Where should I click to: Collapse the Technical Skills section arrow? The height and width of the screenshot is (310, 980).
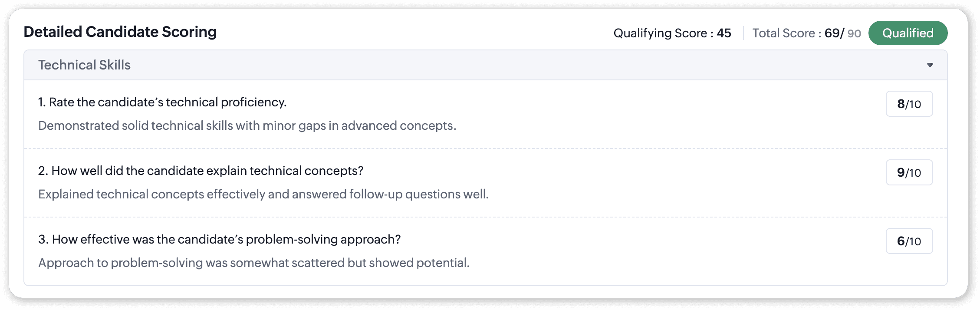930,65
